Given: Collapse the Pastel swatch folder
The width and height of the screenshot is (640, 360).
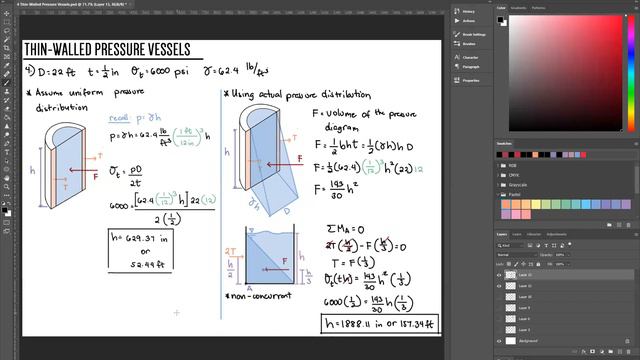Looking at the screenshot, I should [x=498, y=195].
